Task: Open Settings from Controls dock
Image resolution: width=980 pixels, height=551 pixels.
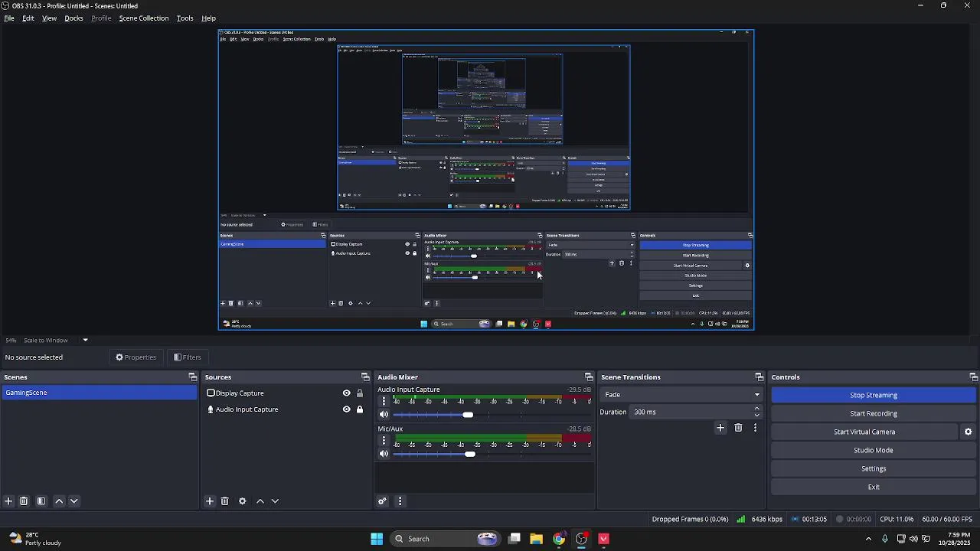Action: (874, 468)
